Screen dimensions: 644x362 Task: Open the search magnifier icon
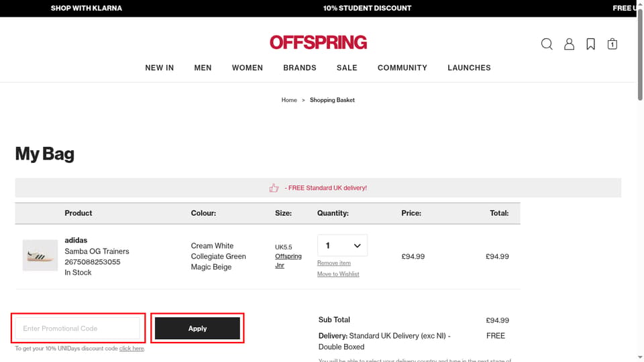(x=547, y=44)
